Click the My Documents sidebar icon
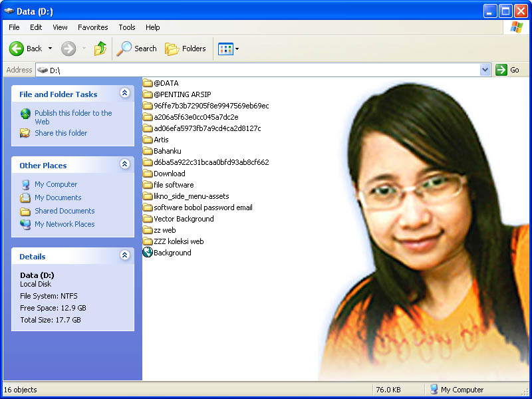The image size is (532, 399). coord(25,198)
